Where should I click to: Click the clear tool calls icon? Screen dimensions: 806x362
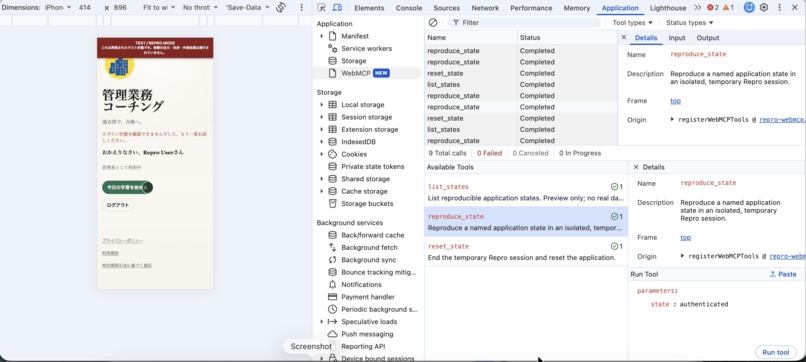coord(433,23)
